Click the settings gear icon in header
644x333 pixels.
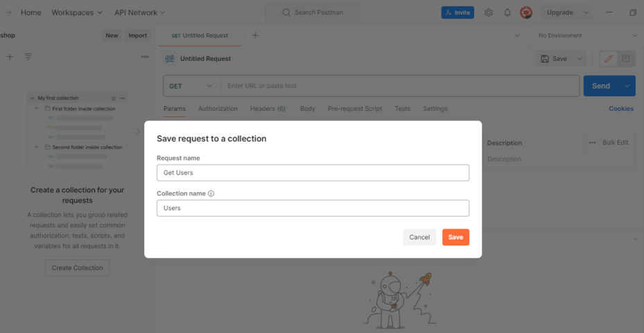[x=489, y=12]
